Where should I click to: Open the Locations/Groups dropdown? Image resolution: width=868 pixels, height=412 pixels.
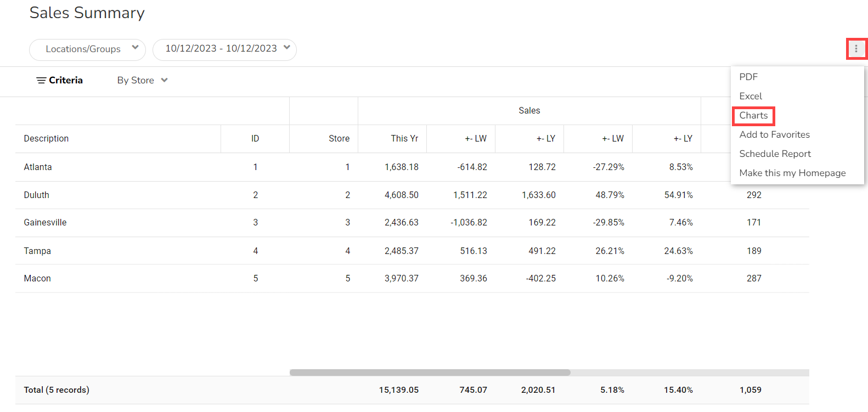tap(87, 49)
